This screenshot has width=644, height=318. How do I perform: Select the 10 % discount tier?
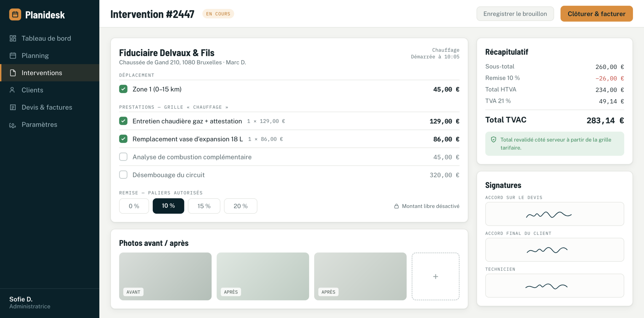(168, 206)
